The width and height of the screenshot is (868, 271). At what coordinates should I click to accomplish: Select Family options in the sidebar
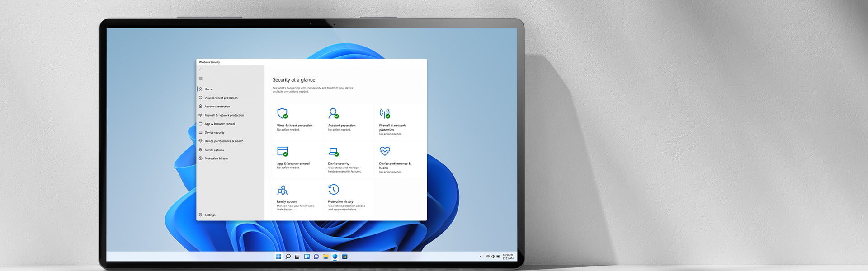pyautogui.click(x=231, y=150)
